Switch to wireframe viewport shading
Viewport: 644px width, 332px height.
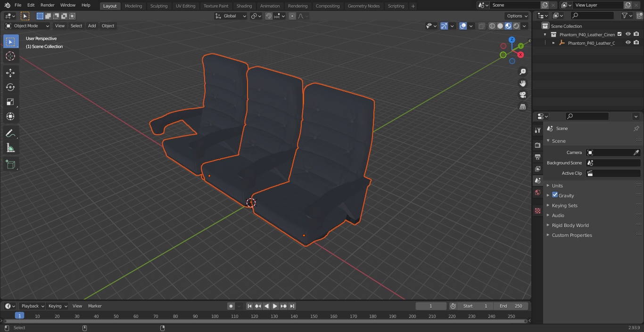tap(492, 26)
